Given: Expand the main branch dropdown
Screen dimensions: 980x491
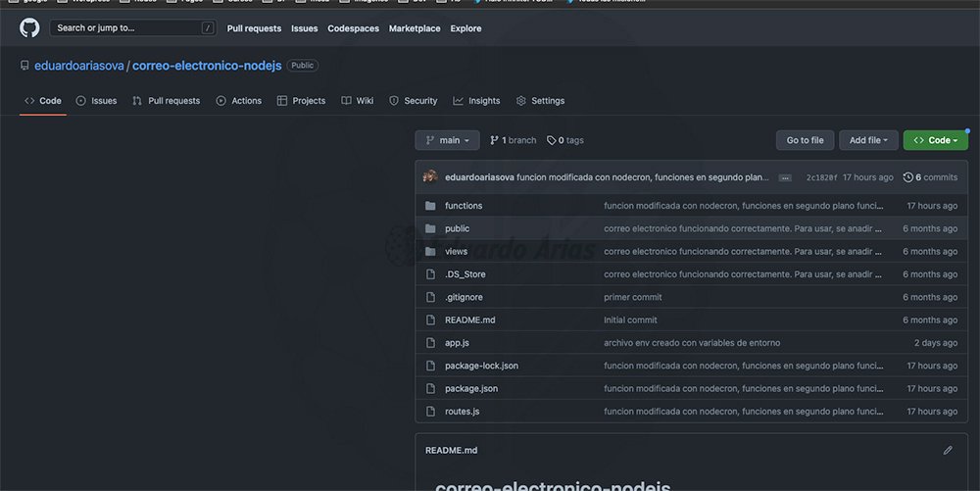Looking at the screenshot, I should tap(448, 140).
